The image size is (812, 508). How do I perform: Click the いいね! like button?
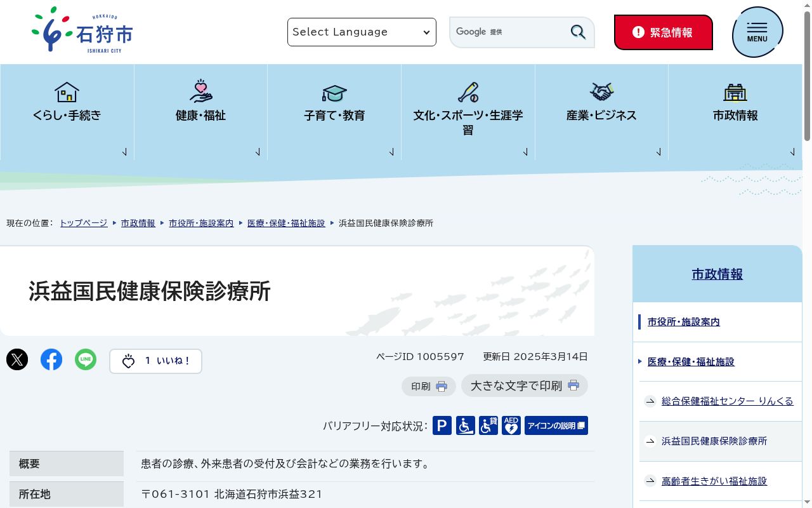(155, 361)
